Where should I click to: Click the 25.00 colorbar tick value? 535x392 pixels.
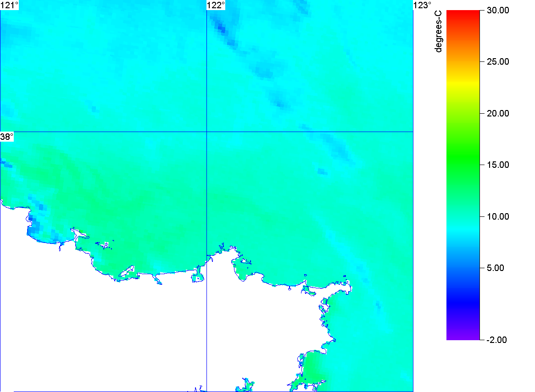pyautogui.click(x=498, y=62)
